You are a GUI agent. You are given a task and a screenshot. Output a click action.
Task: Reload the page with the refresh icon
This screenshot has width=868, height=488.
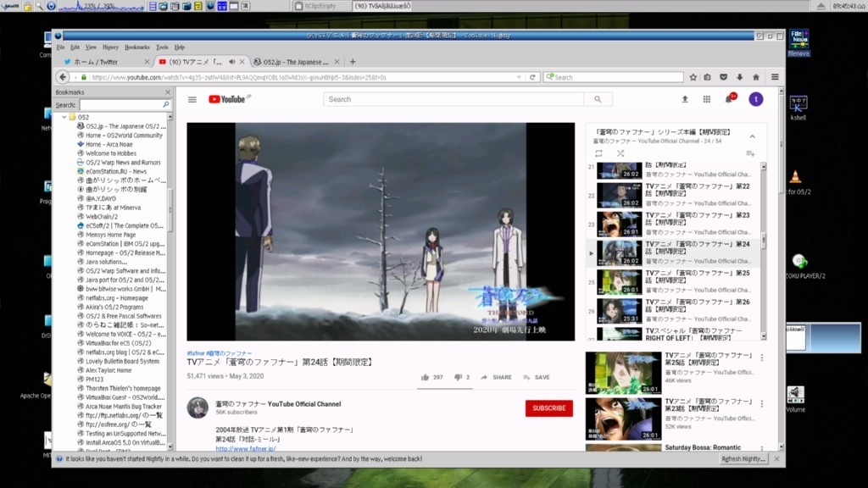tap(532, 77)
